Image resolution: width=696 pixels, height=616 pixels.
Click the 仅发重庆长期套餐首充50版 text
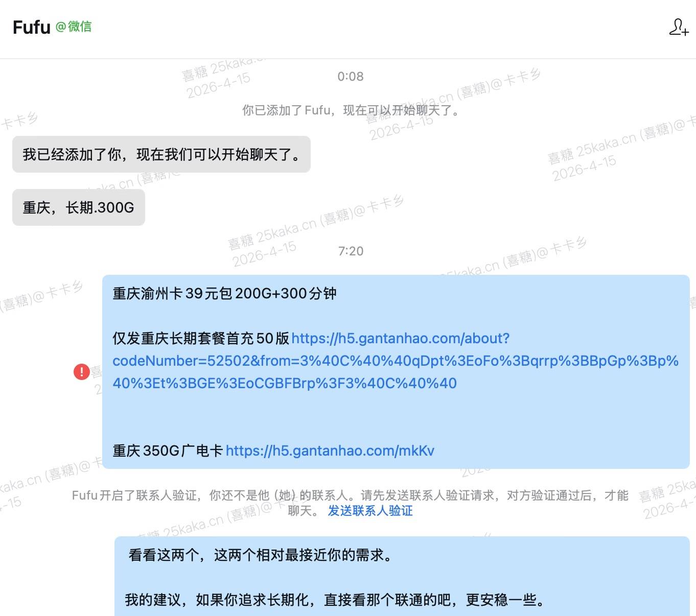[x=201, y=339]
